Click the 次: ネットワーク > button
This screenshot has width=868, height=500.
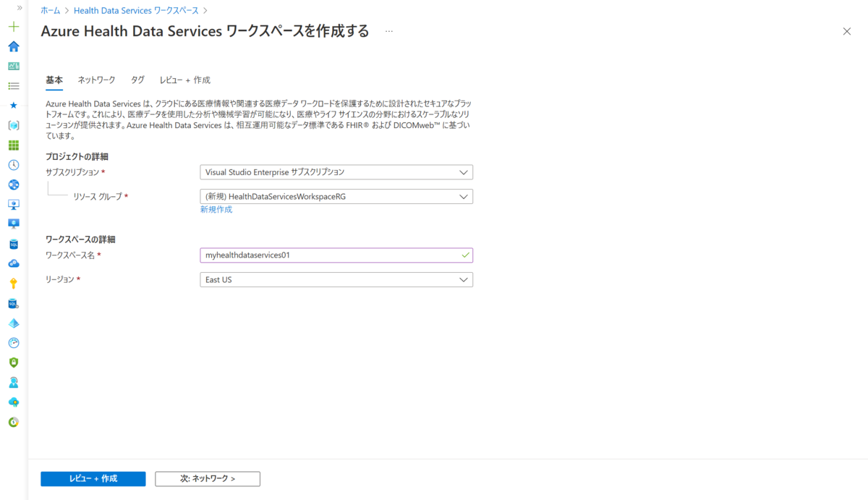[208, 479]
